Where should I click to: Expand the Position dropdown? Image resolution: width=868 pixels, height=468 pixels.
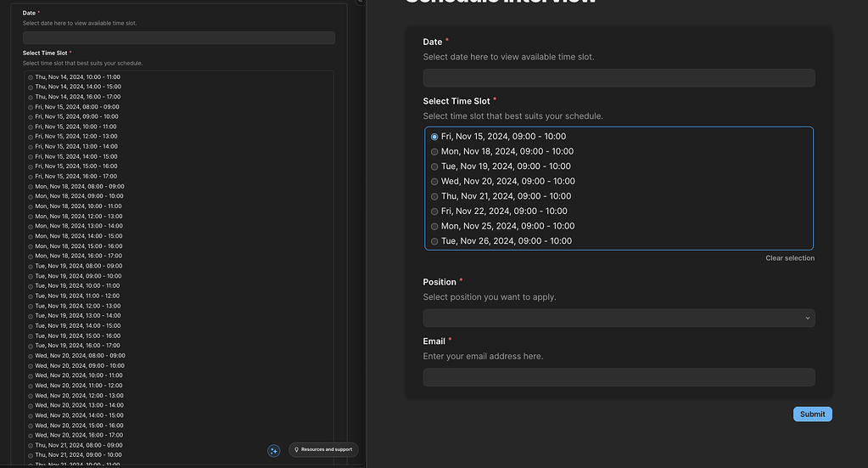coord(619,318)
